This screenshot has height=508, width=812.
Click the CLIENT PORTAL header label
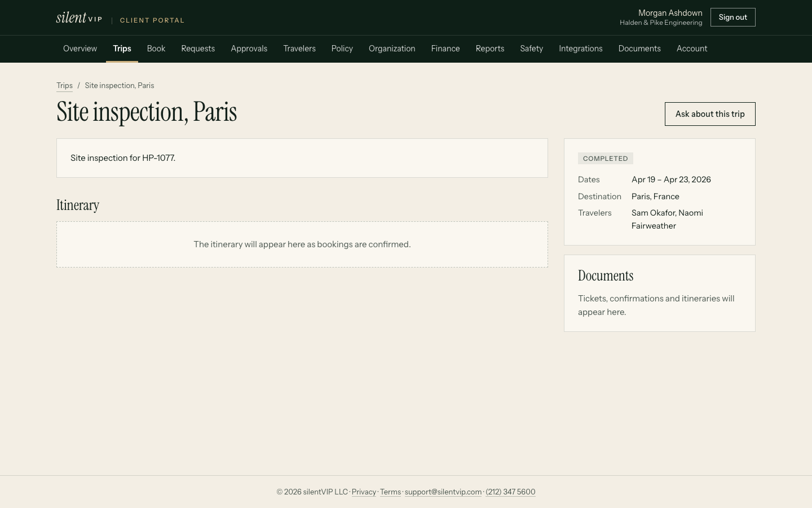click(152, 20)
